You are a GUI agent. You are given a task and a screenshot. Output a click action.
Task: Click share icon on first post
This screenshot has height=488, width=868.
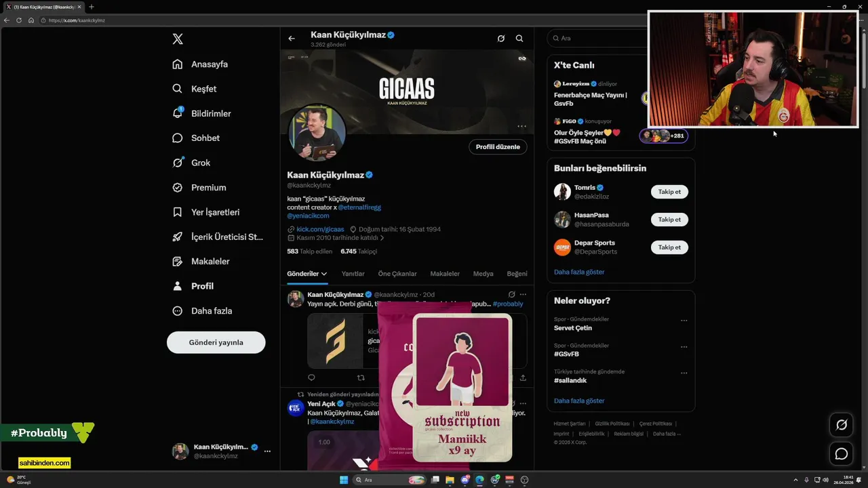coord(523,378)
